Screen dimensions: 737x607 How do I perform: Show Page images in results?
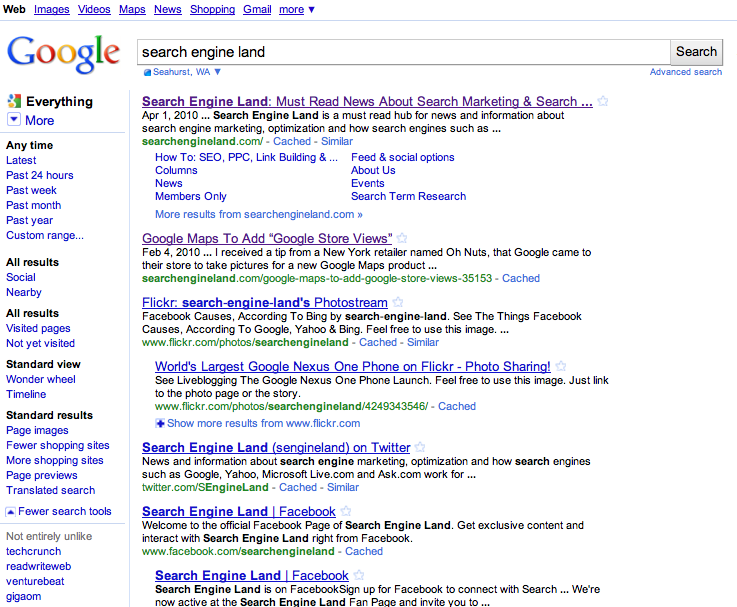(37, 430)
